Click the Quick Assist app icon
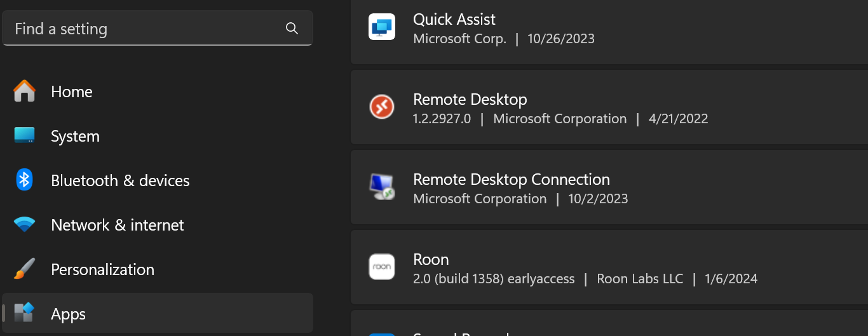Image resolution: width=868 pixels, height=336 pixels. (382, 27)
